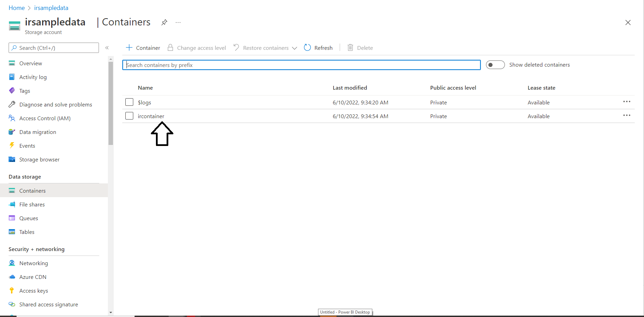Open the ircontainer container link
Viewport: 644px width, 317px height.
151,116
